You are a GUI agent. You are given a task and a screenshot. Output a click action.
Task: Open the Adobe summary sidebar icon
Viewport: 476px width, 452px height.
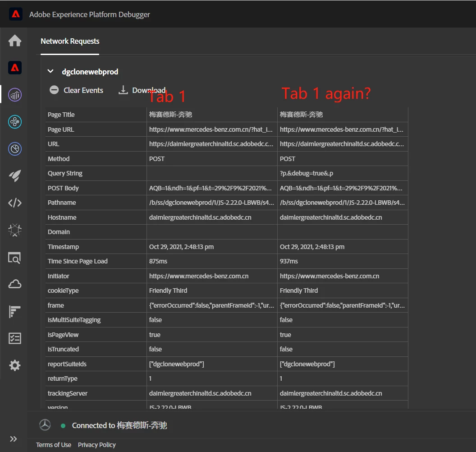(14, 67)
